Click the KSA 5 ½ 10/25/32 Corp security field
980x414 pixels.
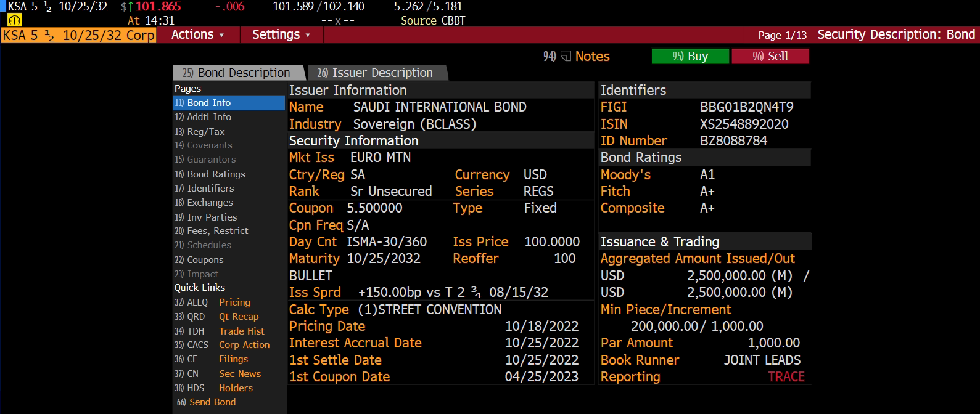[79, 35]
